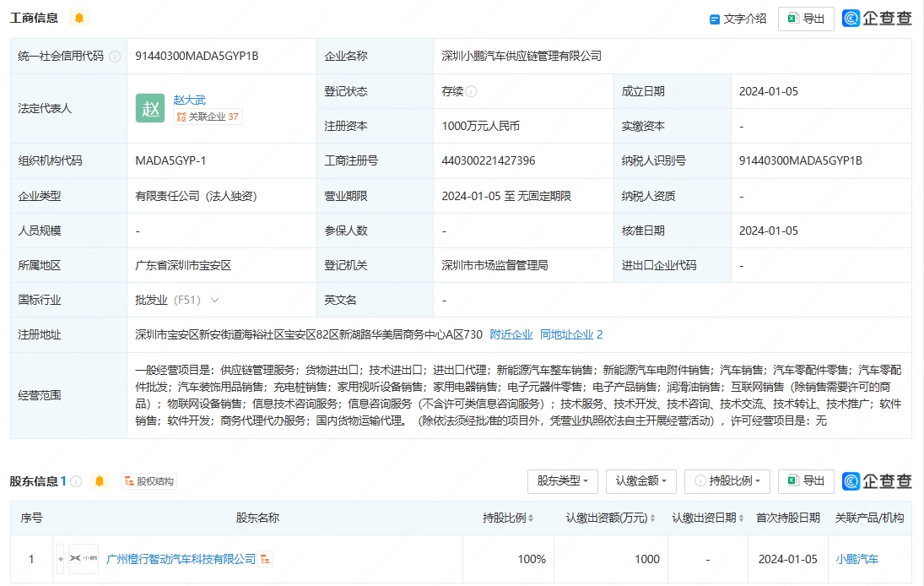Click info icon beside 存续 status
This screenshot has height=586, width=924.
click(x=471, y=91)
